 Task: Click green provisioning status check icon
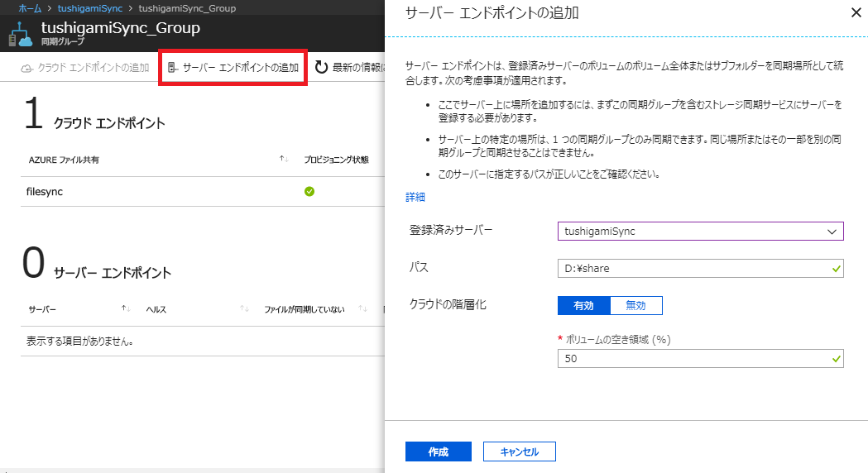[309, 191]
